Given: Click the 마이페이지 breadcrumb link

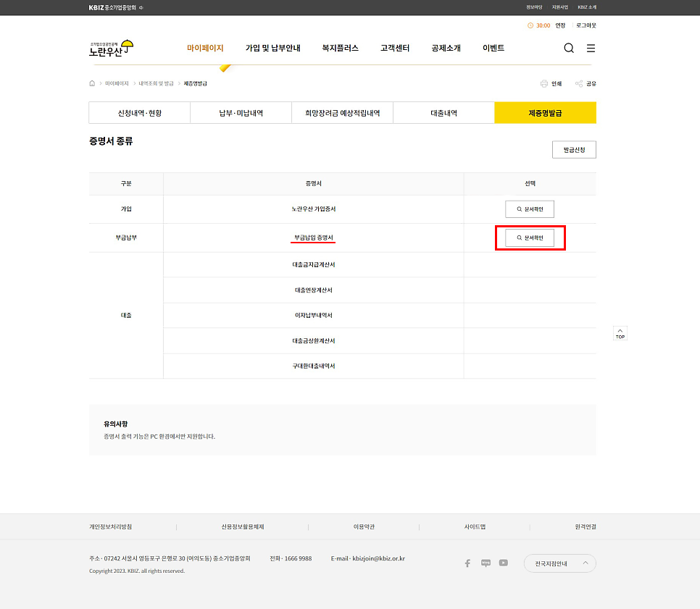Looking at the screenshot, I should (117, 83).
